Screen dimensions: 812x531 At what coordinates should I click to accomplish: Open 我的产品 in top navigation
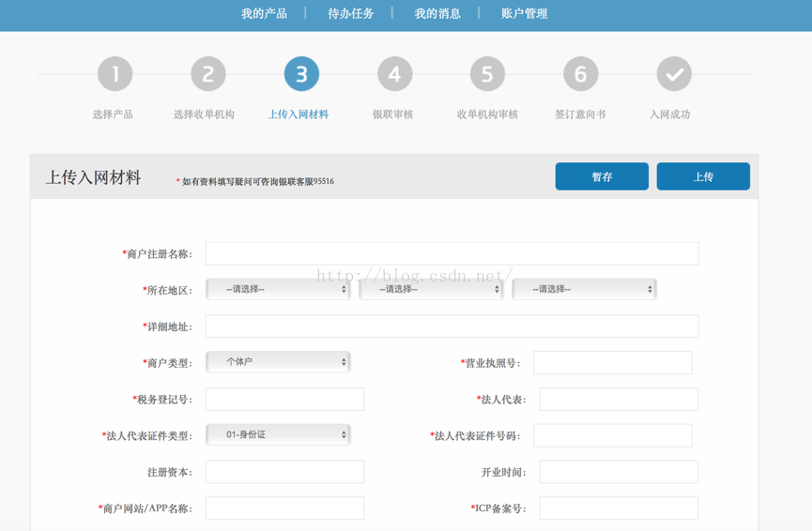264,14
